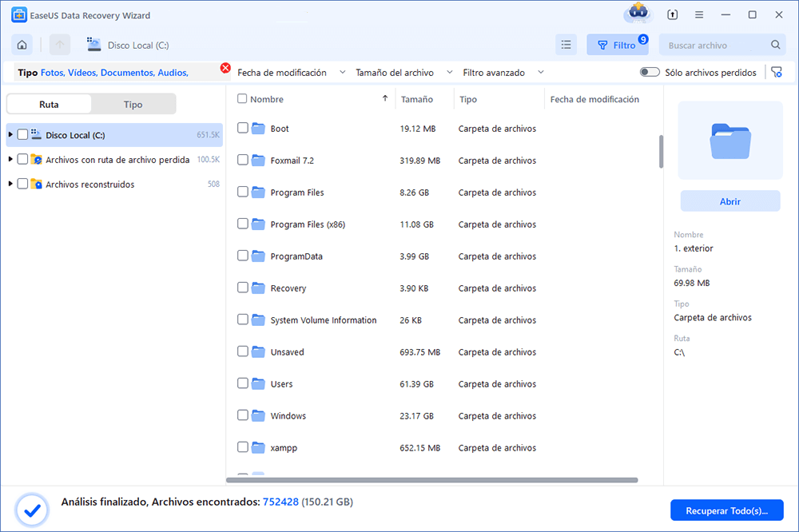Click the Archivos con ruta perdida folder icon

[36, 160]
